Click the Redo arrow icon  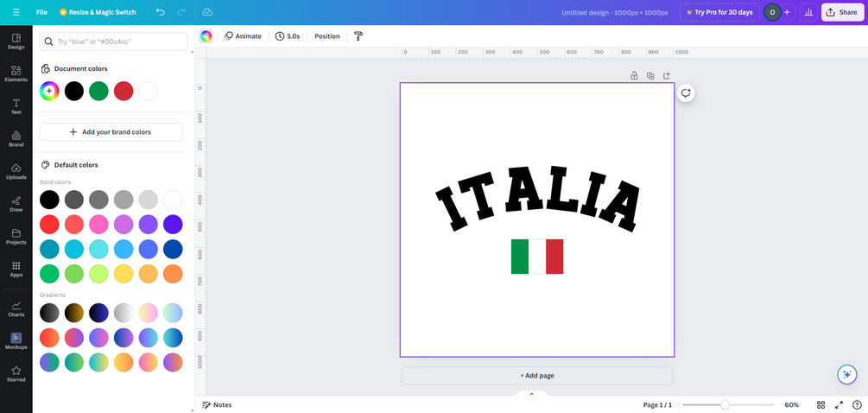click(x=181, y=12)
